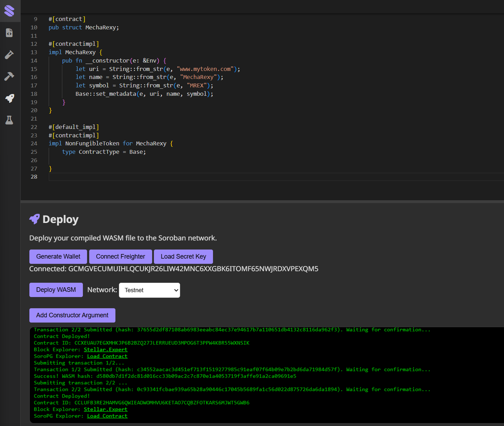Click the "www.mytoken.com" string in code

(x=205, y=69)
